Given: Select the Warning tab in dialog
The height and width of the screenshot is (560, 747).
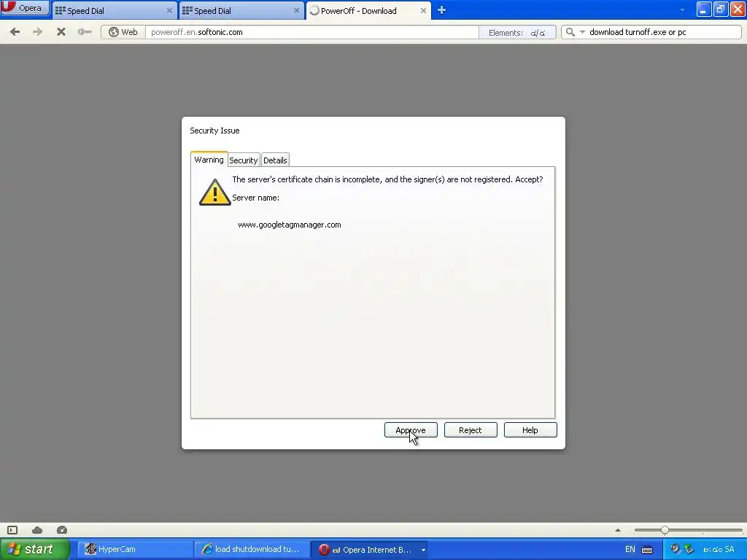Looking at the screenshot, I should (209, 160).
